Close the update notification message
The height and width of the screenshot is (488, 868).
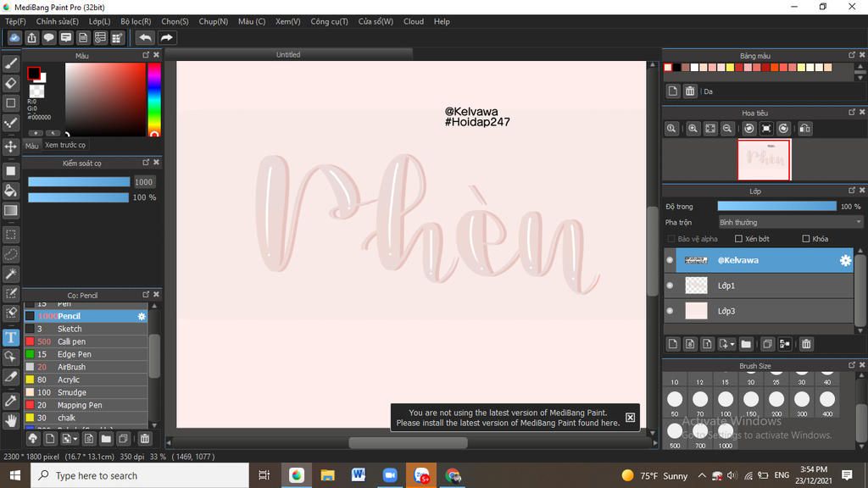click(630, 417)
